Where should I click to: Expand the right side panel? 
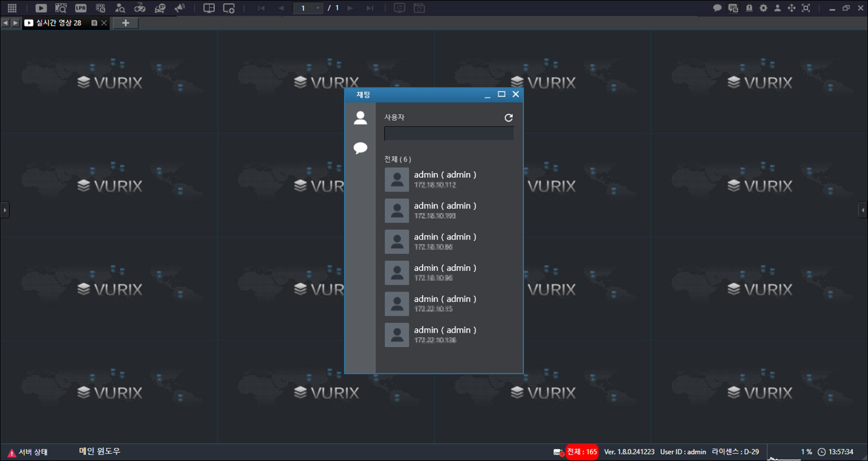pos(863,210)
